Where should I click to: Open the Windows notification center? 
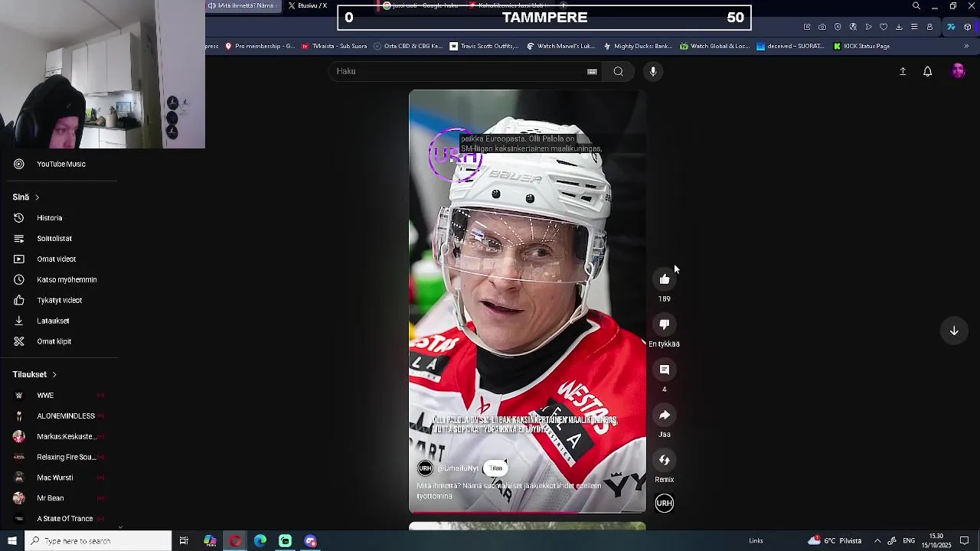click(965, 541)
